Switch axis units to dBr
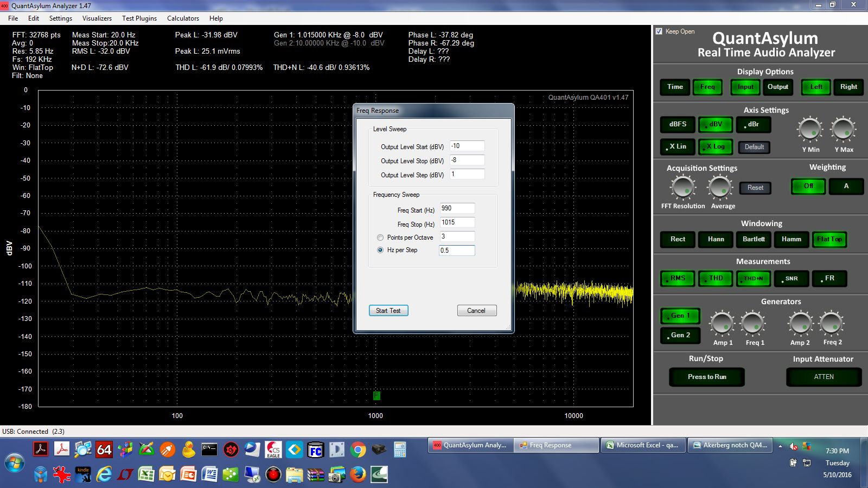This screenshot has width=868, height=488. [754, 124]
